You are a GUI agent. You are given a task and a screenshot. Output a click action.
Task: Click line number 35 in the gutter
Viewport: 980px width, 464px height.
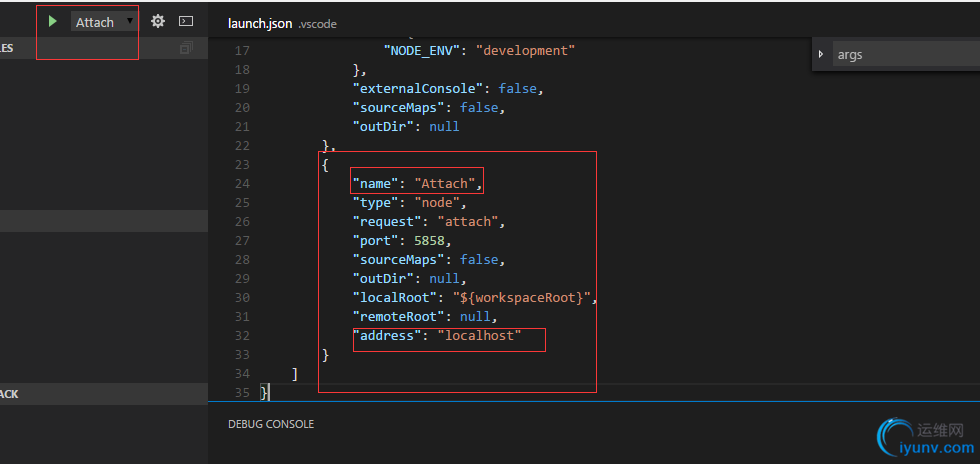click(242, 393)
